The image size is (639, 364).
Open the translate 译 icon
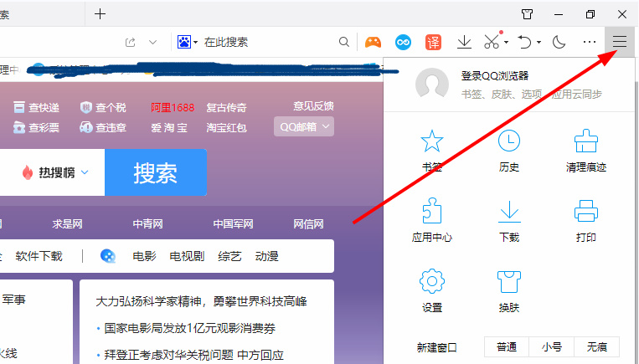(x=433, y=42)
